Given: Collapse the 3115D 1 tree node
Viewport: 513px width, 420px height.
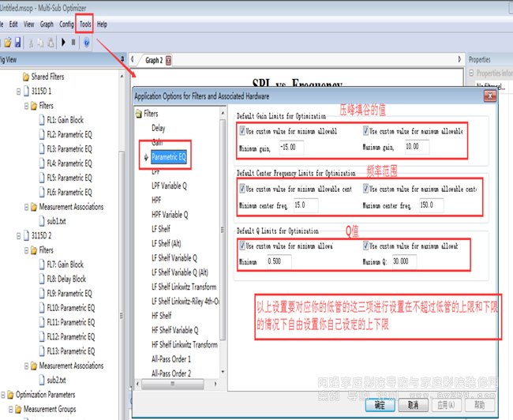Looking at the screenshot, I should point(17,92).
